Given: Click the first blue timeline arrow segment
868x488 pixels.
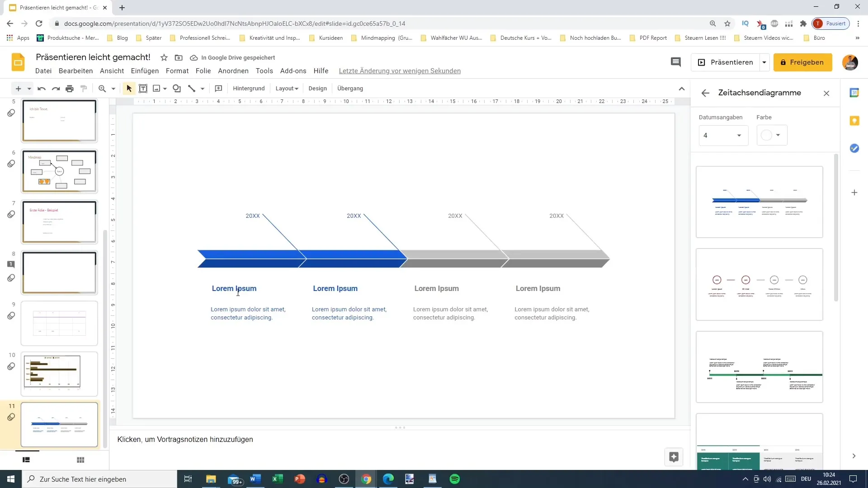Looking at the screenshot, I should [x=252, y=259].
